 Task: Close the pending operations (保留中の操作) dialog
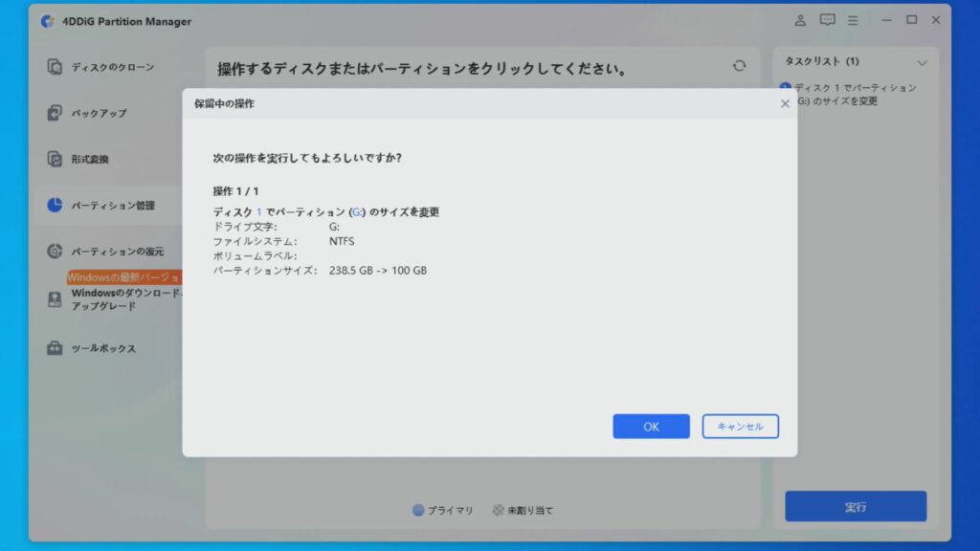(785, 103)
